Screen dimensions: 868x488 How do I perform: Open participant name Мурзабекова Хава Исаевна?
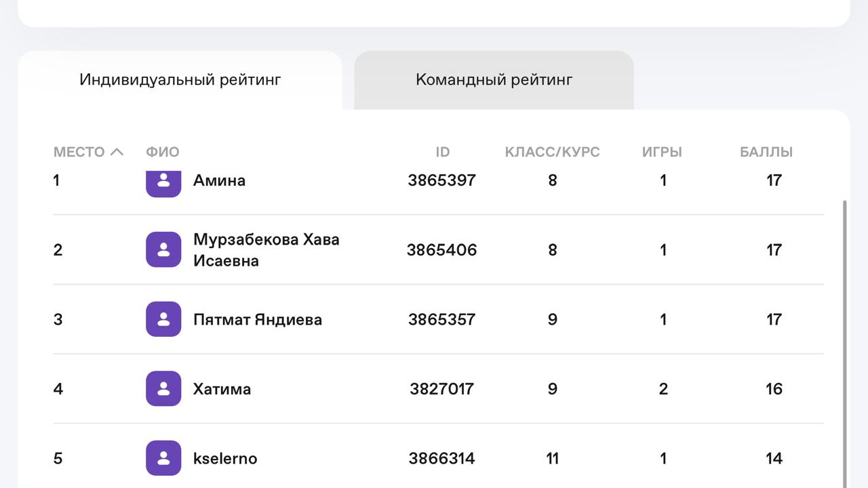(267, 249)
